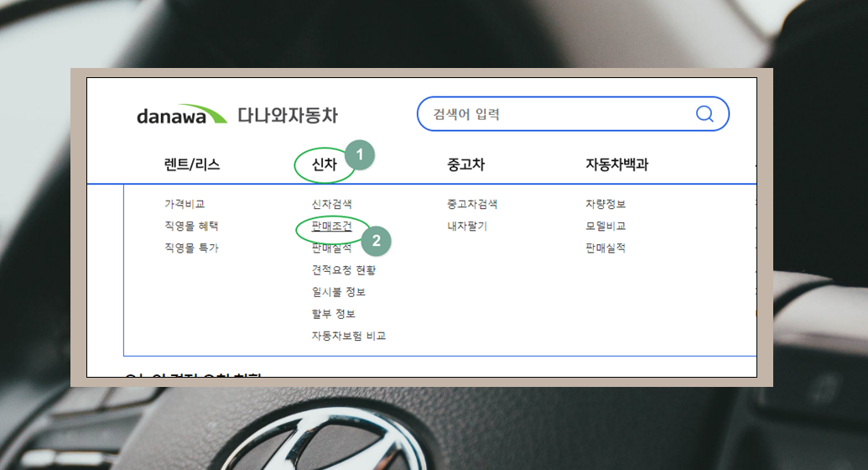Screen dimensions: 868x470
Task: Open the 중고차 menu
Action: 466,164
